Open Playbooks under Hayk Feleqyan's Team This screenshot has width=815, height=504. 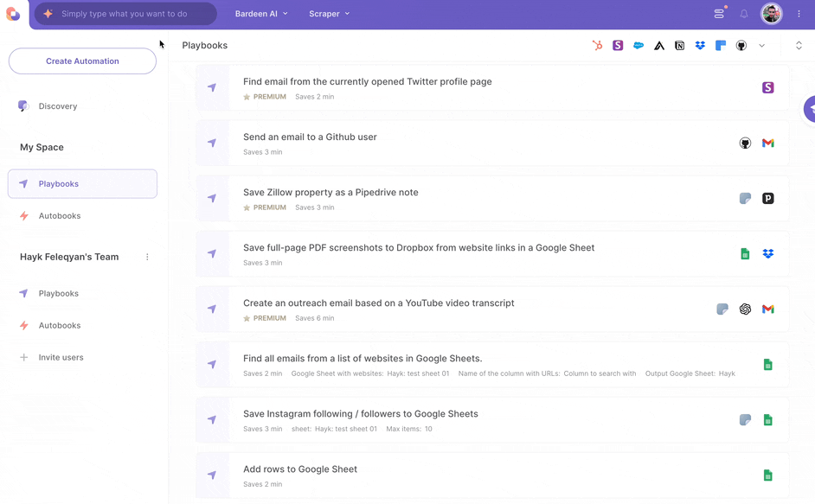tap(58, 293)
